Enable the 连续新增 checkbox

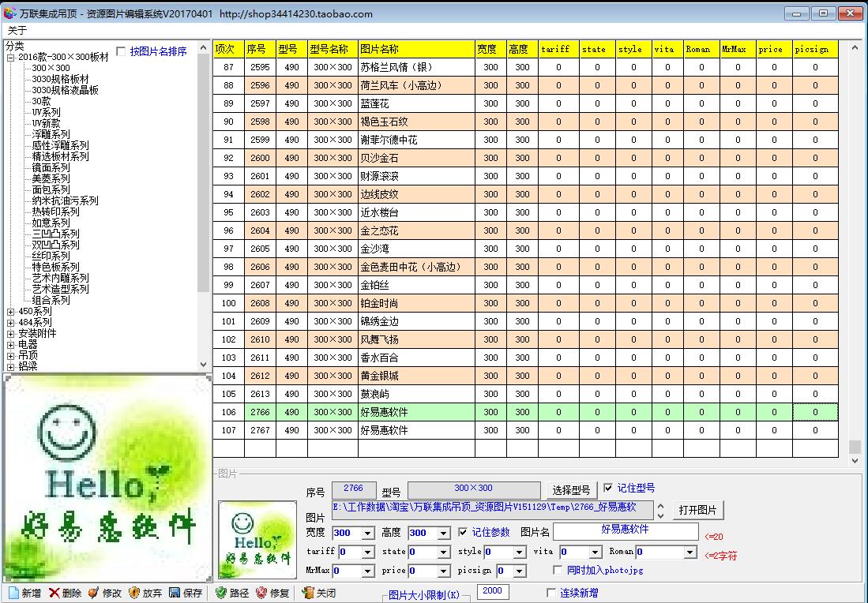pos(550,593)
